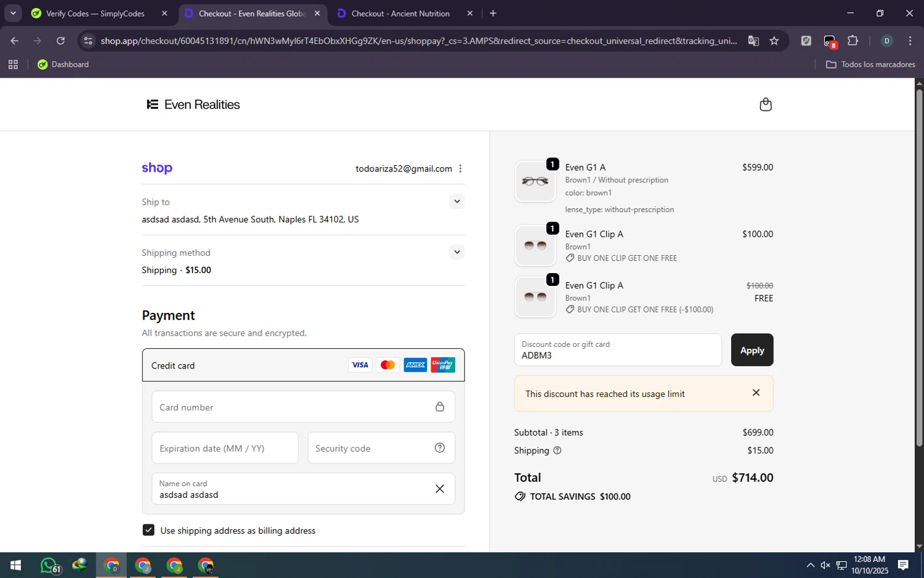Click the browser back arrow
This screenshot has height=578, width=924.
(14, 41)
